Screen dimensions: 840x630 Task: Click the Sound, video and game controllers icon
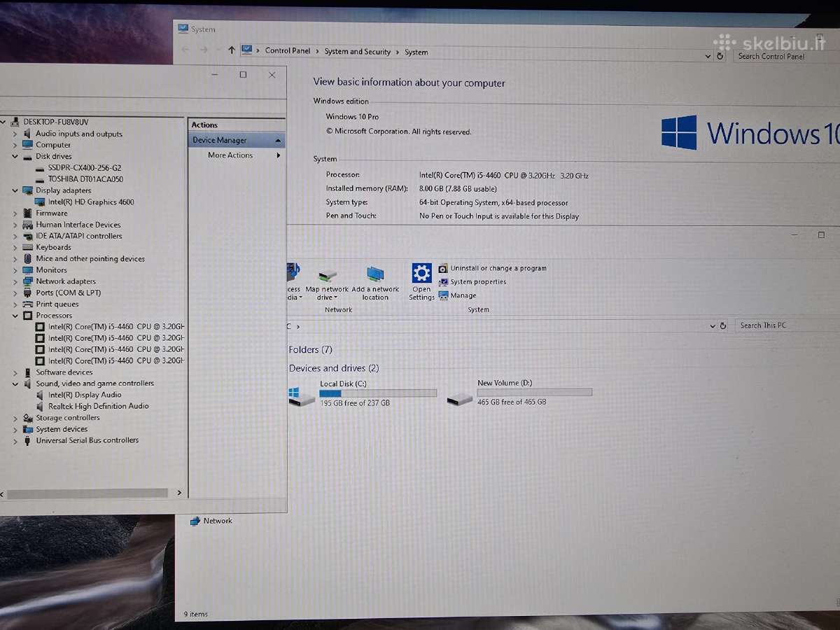pos(28,384)
